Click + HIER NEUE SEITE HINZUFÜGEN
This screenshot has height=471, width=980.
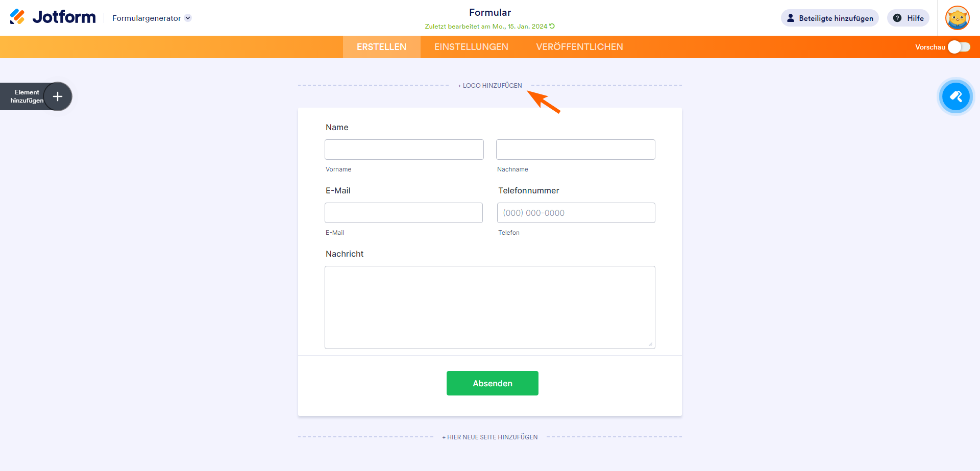click(x=490, y=437)
